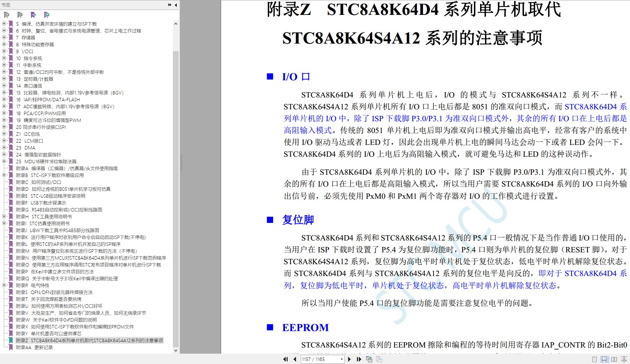Open bookmark 附录F USB下载步骤演示
This screenshot has width=630, height=364.
click(41, 203)
